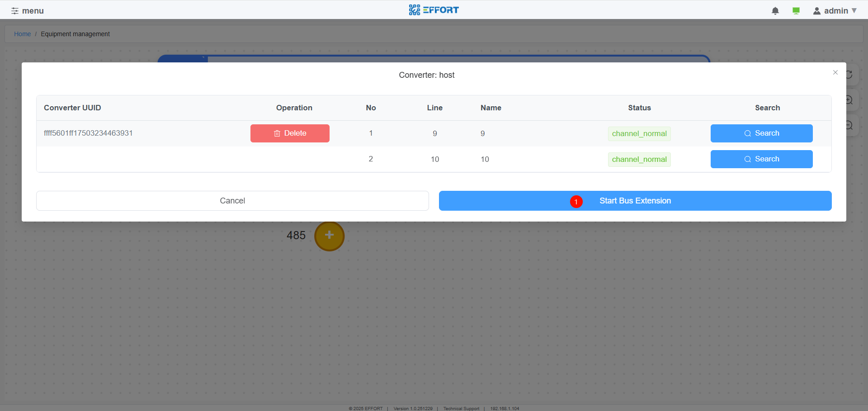Delete the converter ffff5601ff17503234463931
The height and width of the screenshot is (411, 868).
[x=290, y=133]
